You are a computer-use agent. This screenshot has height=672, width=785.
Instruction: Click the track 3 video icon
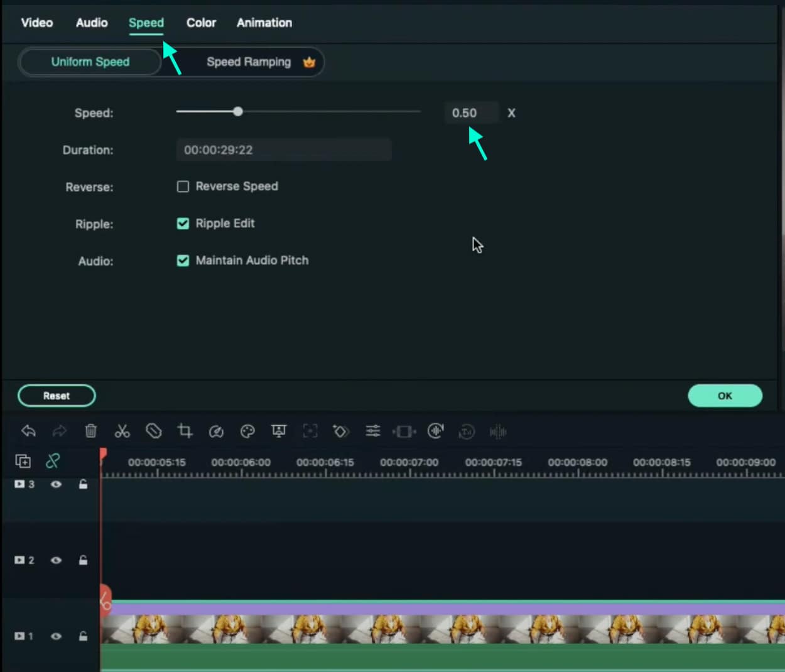coord(19,484)
